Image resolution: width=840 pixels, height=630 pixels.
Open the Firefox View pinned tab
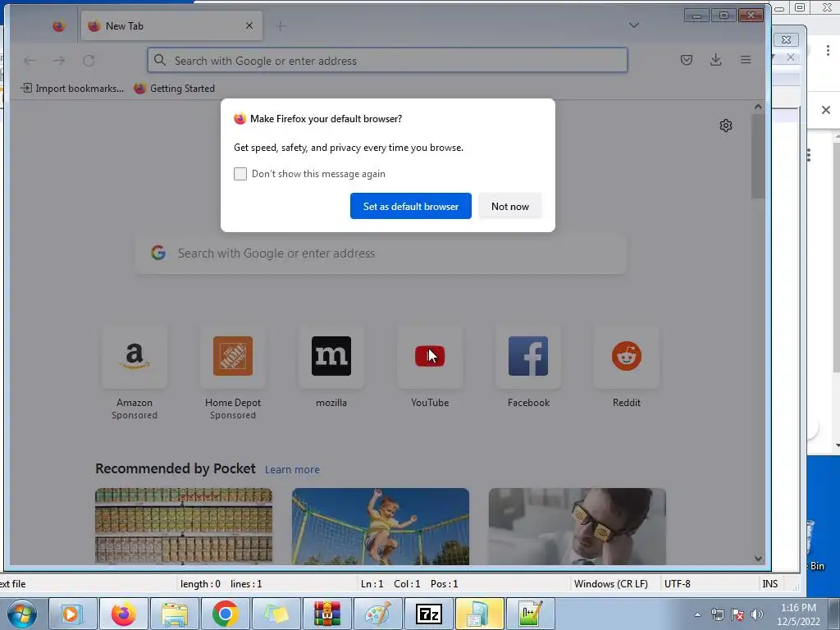pyautogui.click(x=58, y=25)
